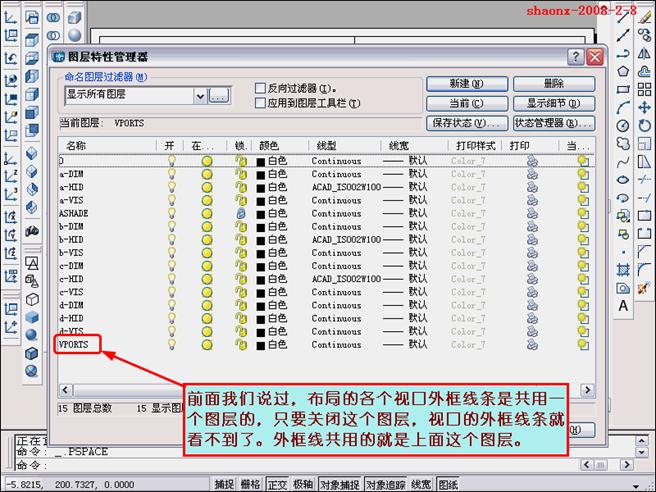The height and width of the screenshot is (492, 656).
Task: Click the 显示细节(D) button
Action: click(554, 103)
